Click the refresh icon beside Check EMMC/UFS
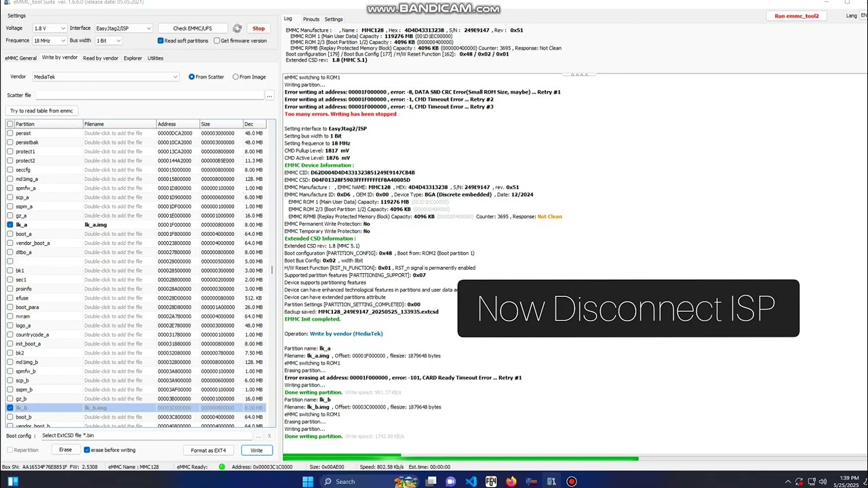Screen dimensions: 868x488 237,28
